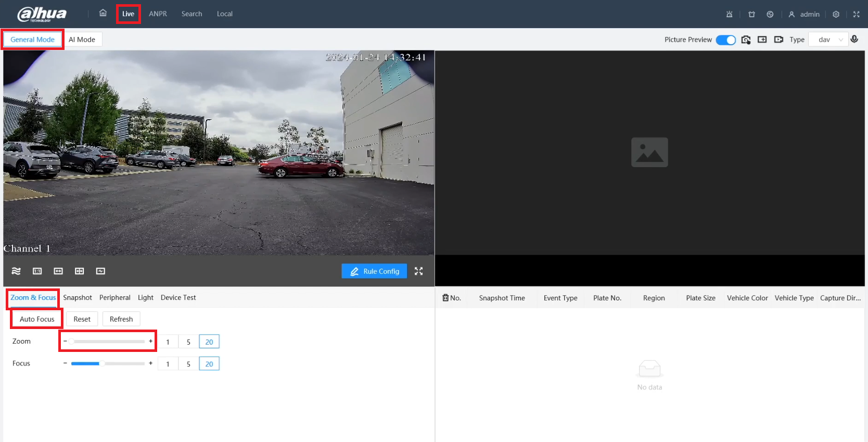Open the skin theme shirt icon

[751, 14]
